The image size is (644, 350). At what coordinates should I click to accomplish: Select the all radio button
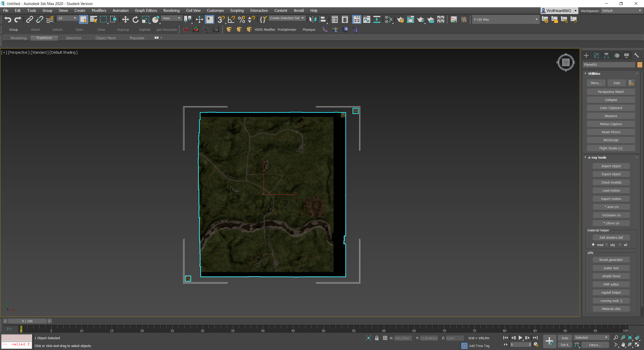pos(620,244)
